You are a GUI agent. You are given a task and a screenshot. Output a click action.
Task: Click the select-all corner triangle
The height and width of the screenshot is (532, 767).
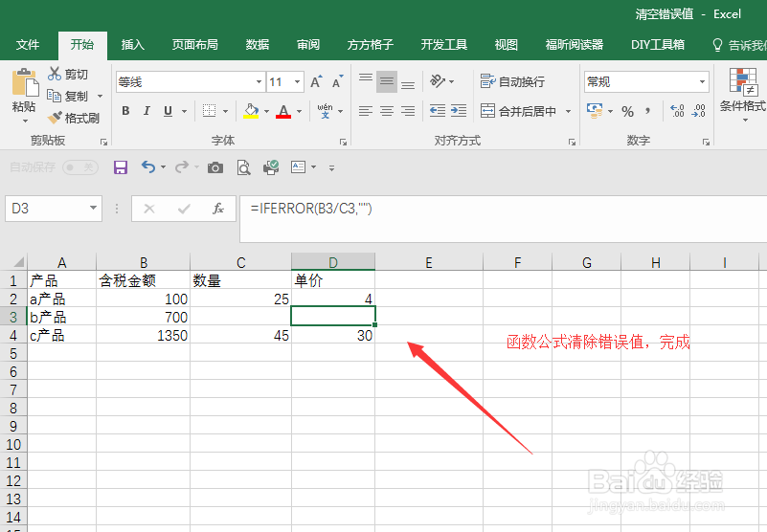[x=18, y=261]
